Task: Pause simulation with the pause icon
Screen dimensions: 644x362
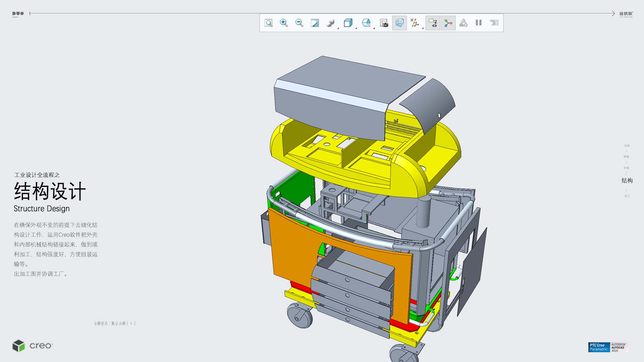Action: point(479,23)
